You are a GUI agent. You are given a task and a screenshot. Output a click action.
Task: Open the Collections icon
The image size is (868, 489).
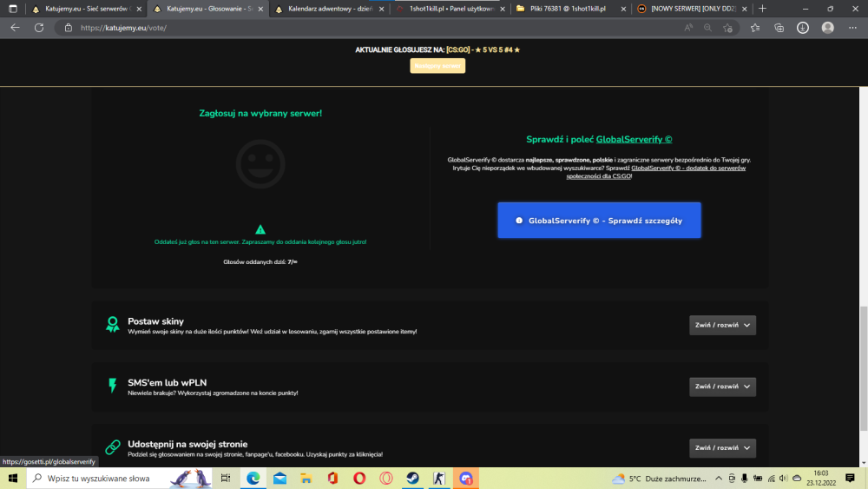pyautogui.click(x=779, y=28)
